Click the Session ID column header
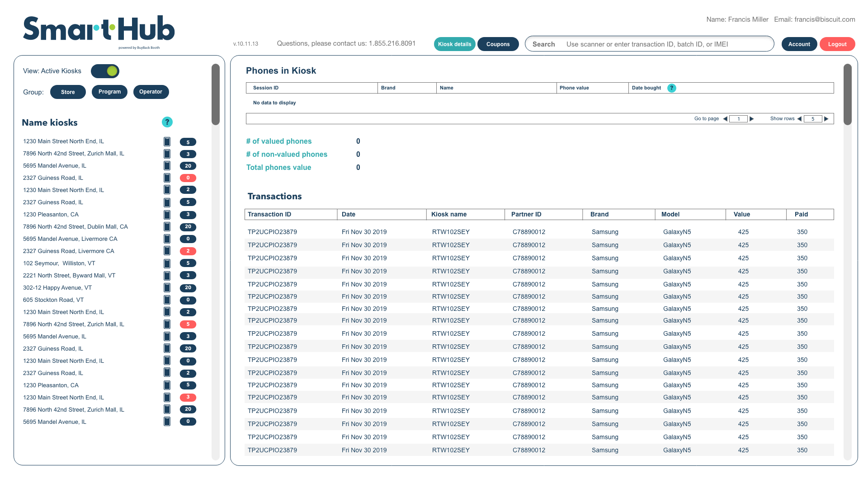The width and height of the screenshot is (868, 488). [x=312, y=88]
